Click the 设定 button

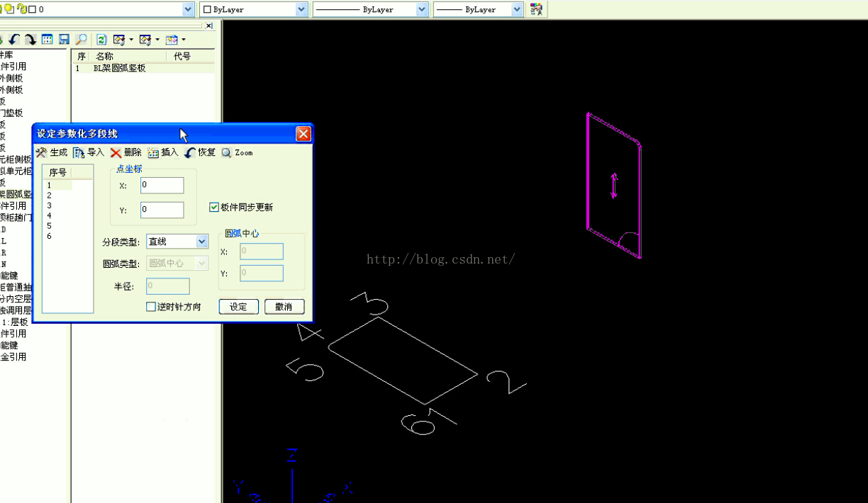238,307
